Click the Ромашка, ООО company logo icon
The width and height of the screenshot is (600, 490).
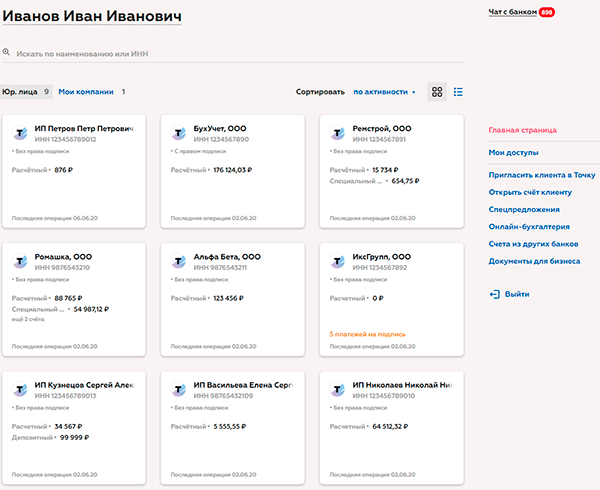coord(20,261)
